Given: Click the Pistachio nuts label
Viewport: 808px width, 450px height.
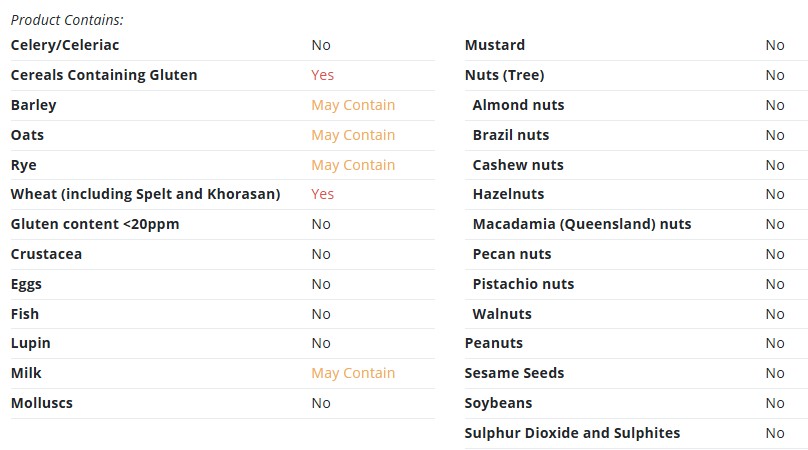Looking at the screenshot, I should (523, 284).
